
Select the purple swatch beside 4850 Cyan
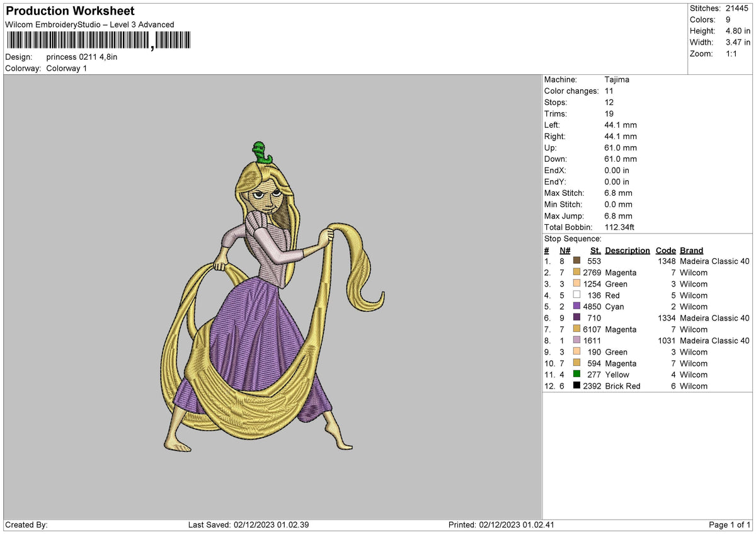pyautogui.click(x=576, y=306)
